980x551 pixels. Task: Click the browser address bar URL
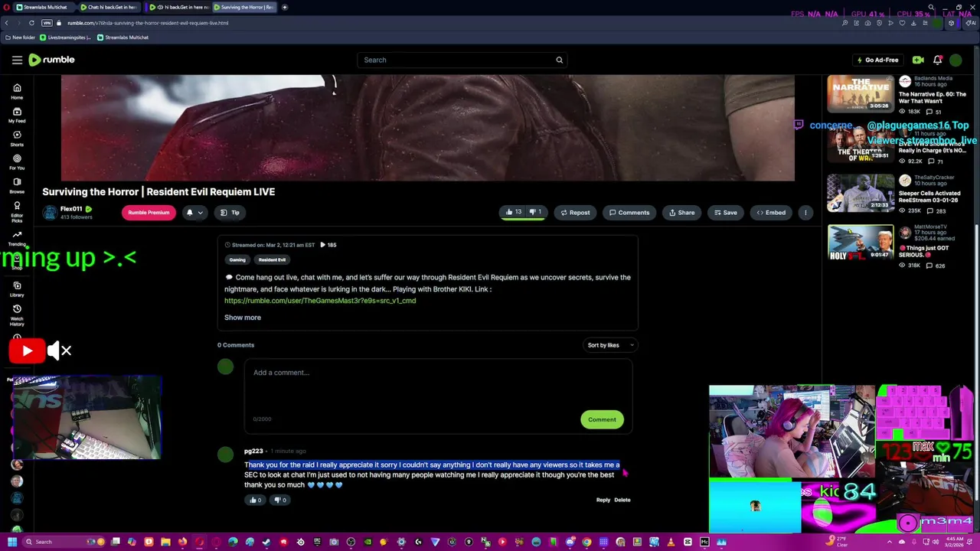click(x=147, y=23)
